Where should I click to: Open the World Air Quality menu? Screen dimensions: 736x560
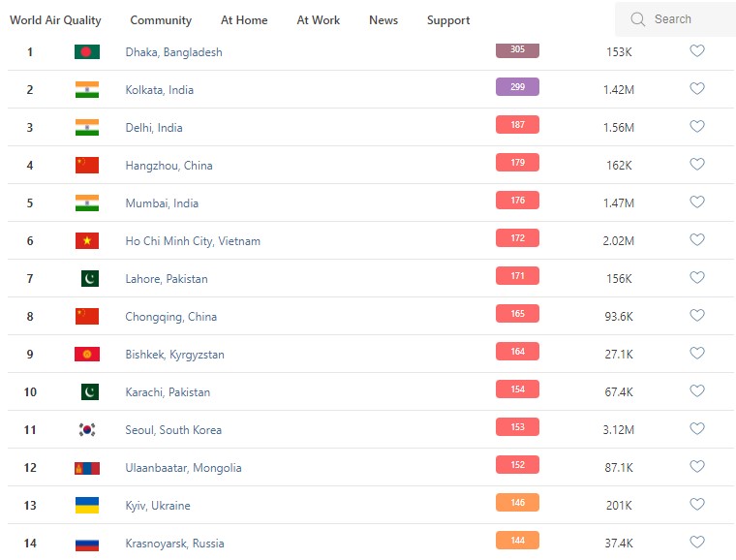(55, 20)
